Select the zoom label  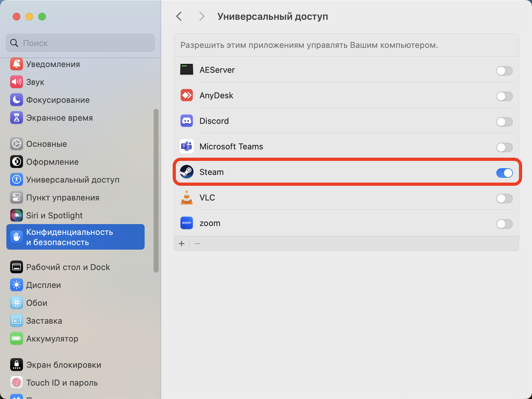tap(210, 223)
